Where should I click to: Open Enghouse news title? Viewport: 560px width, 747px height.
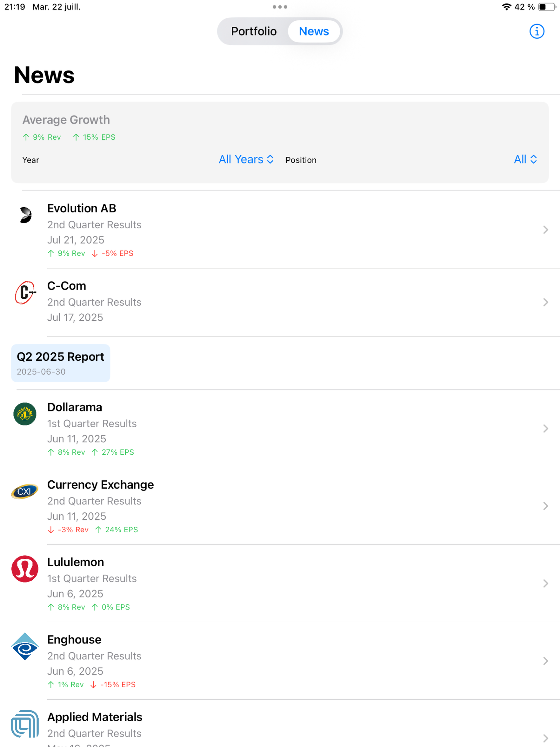(x=74, y=640)
